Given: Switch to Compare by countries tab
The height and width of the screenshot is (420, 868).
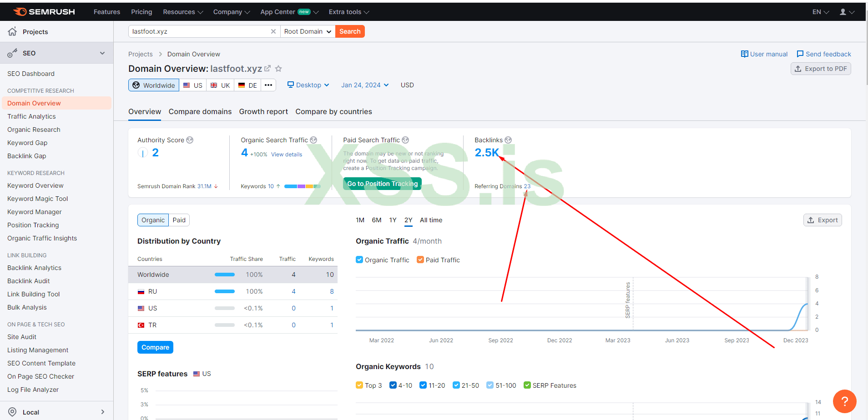Looking at the screenshot, I should (333, 111).
